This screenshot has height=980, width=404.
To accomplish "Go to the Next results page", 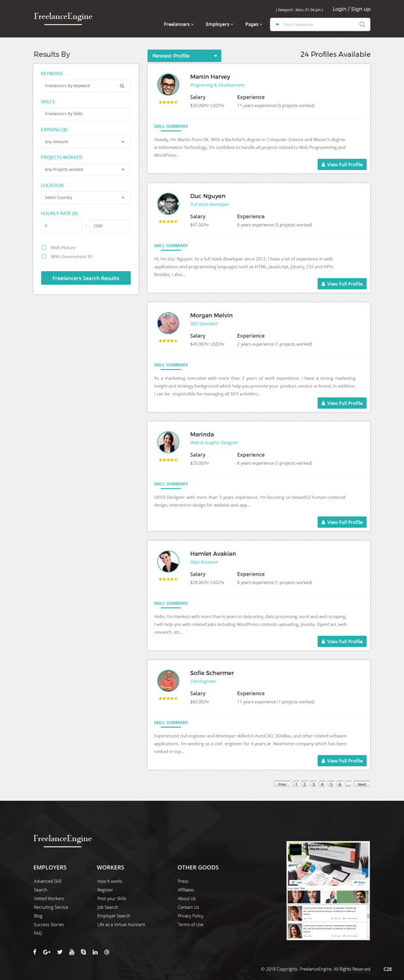I will 362,784.
